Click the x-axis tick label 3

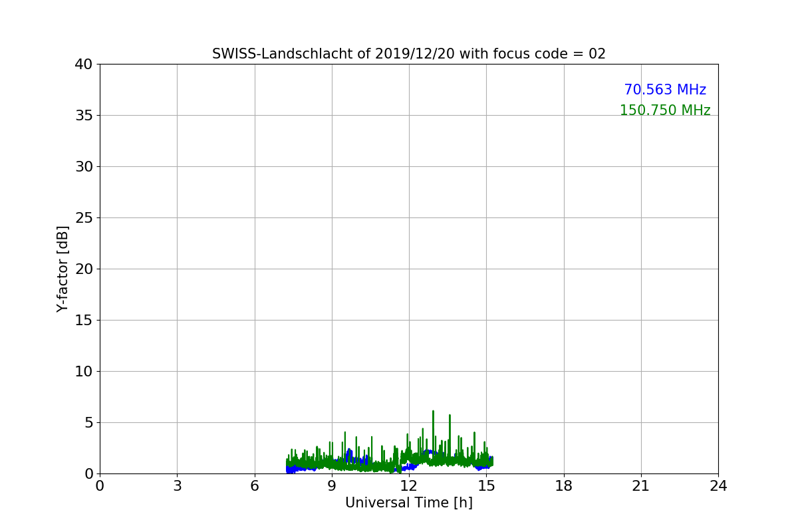pyautogui.click(x=177, y=486)
